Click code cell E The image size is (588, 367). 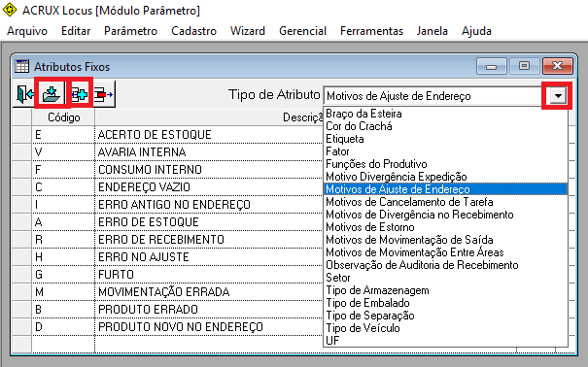coord(63,134)
